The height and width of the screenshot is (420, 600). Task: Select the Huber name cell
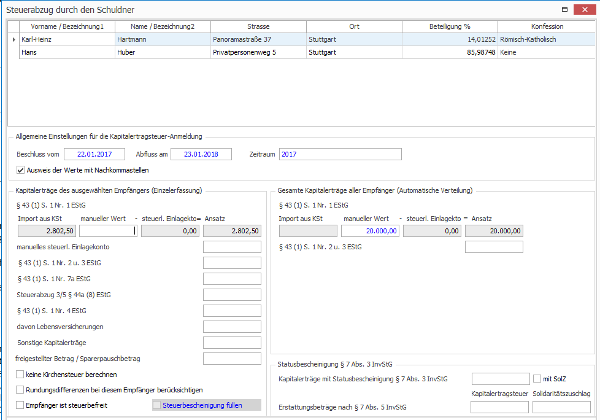163,52
